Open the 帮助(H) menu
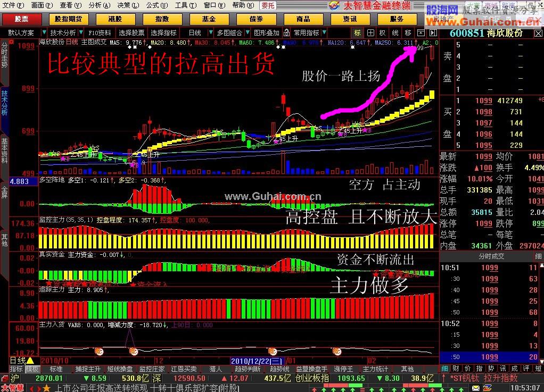The image size is (544, 392). click(x=243, y=5)
